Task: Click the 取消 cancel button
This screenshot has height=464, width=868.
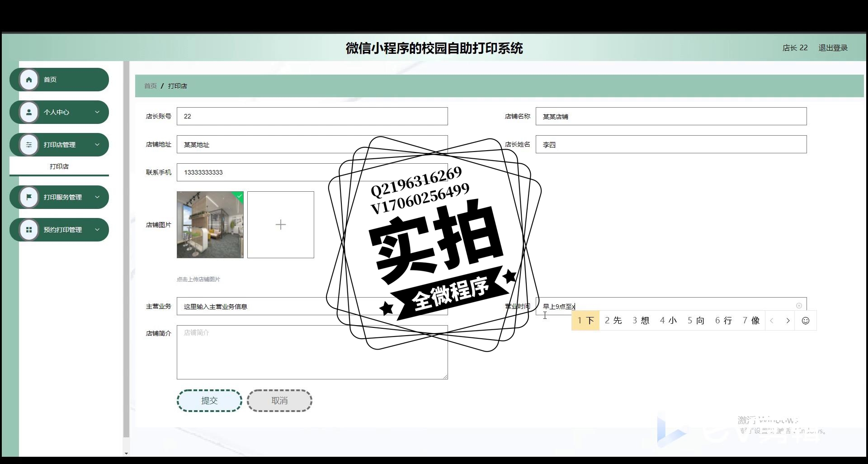Action: click(279, 401)
